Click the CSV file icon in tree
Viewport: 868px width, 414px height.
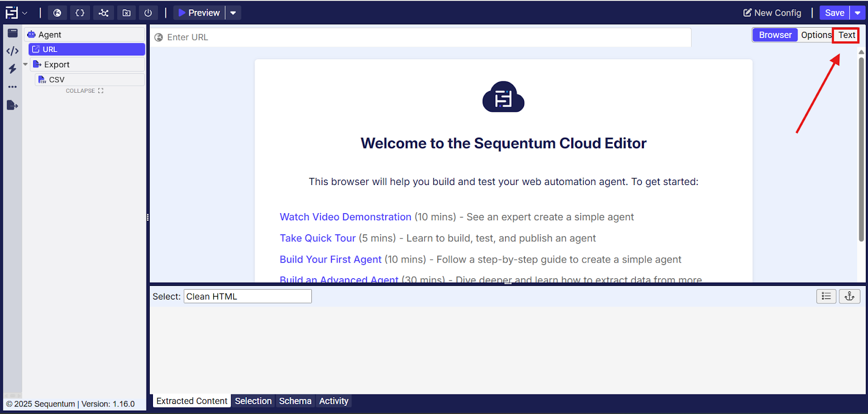click(x=42, y=80)
